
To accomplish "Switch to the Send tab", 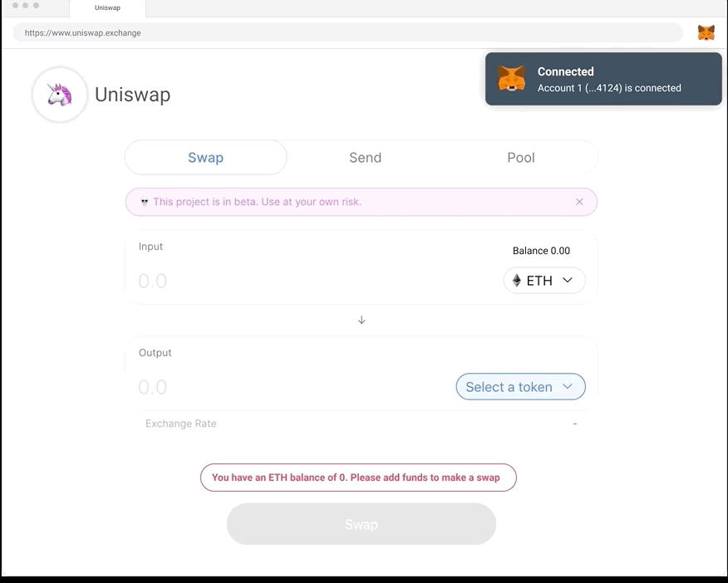I will (365, 158).
